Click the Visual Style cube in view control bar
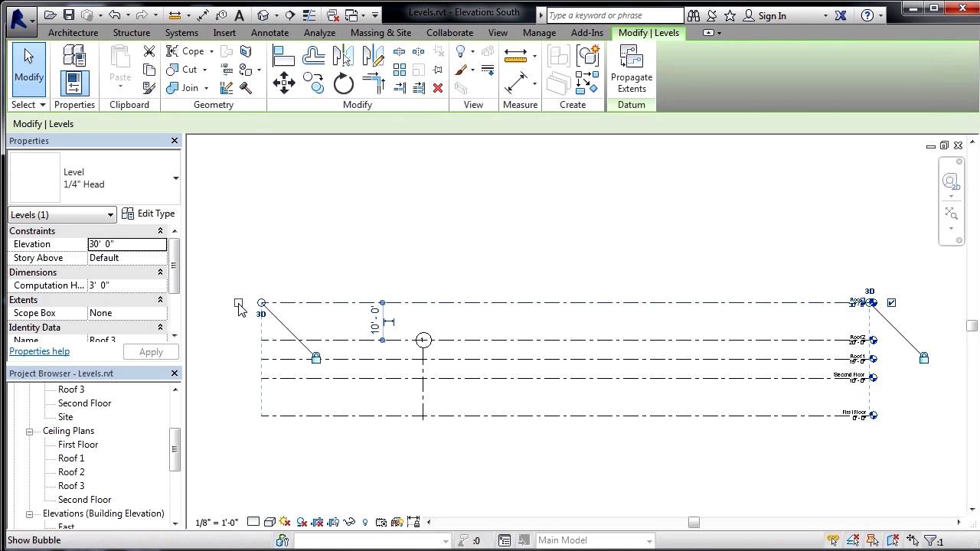980x551 pixels. tap(269, 522)
